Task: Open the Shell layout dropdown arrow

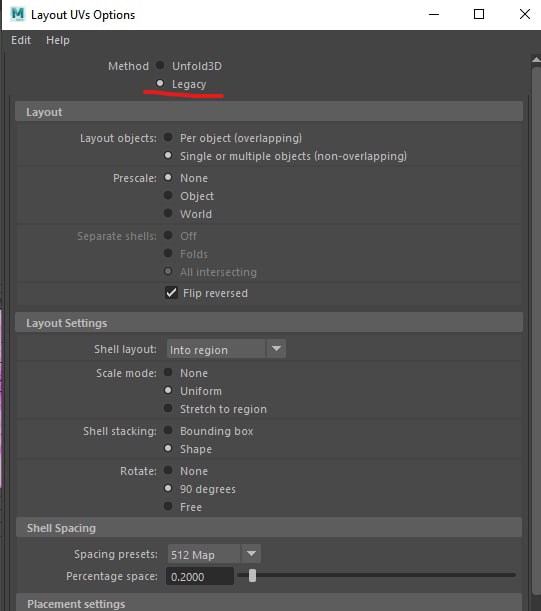Action: [x=276, y=349]
